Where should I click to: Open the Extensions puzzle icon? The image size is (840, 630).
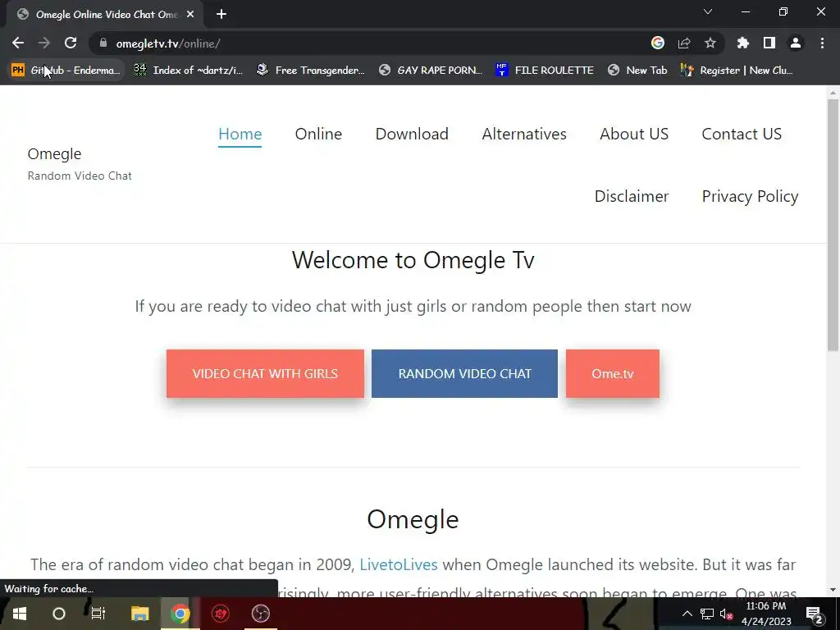pos(742,43)
